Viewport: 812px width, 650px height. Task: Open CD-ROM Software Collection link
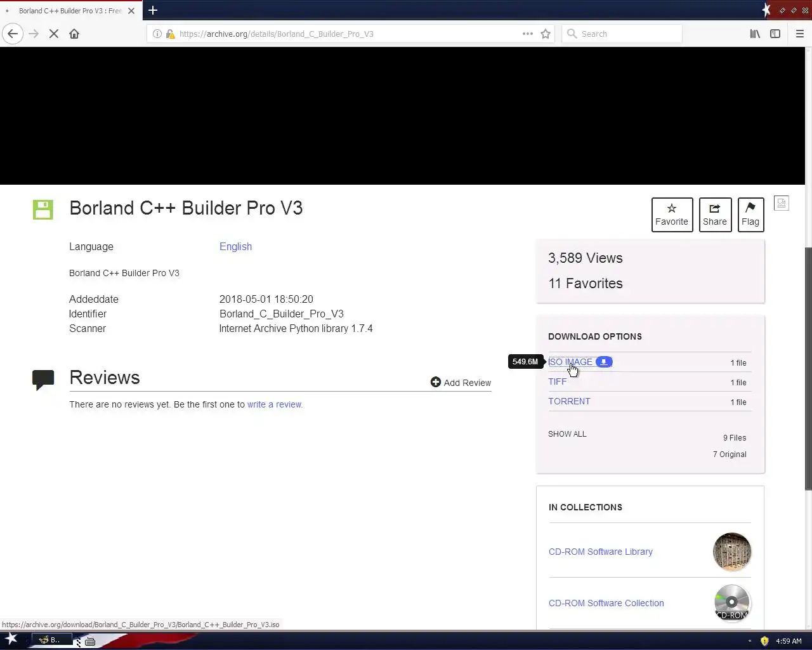606,603
